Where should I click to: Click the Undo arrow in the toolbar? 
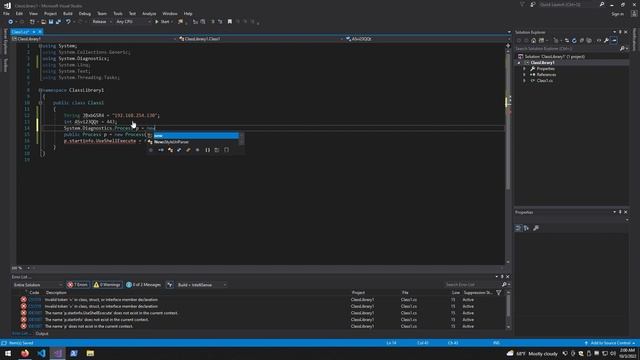point(68,22)
